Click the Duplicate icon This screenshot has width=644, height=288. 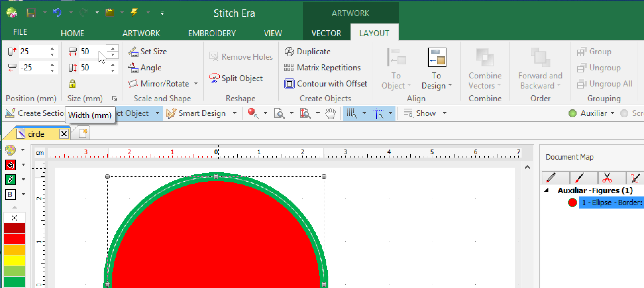[289, 52]
